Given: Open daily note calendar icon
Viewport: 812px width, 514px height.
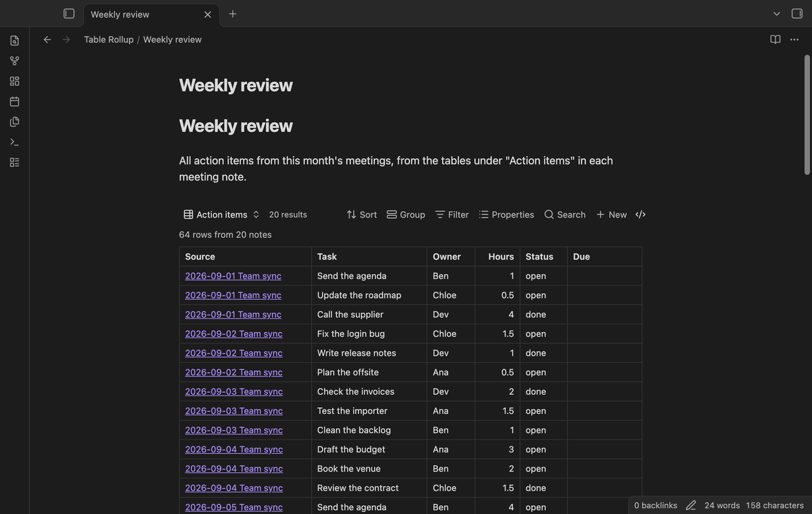Looking at the screenshot, I should pyautogui.click(x=14, y=101).
